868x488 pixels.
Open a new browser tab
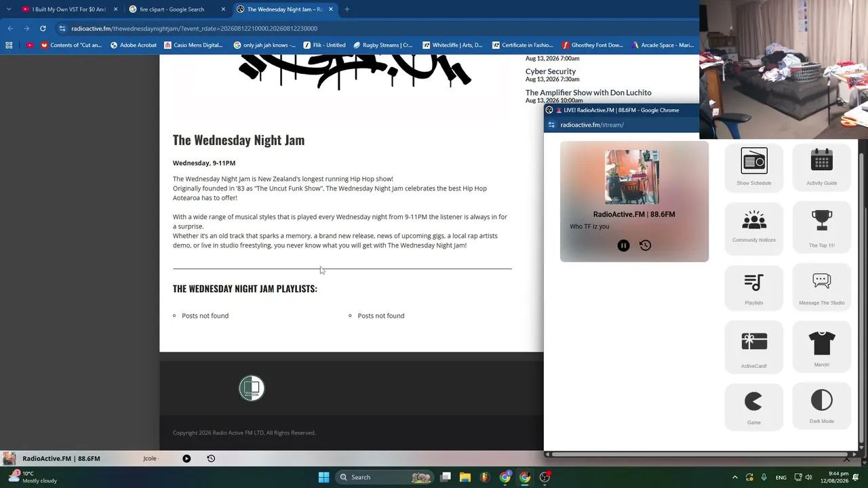347,9
